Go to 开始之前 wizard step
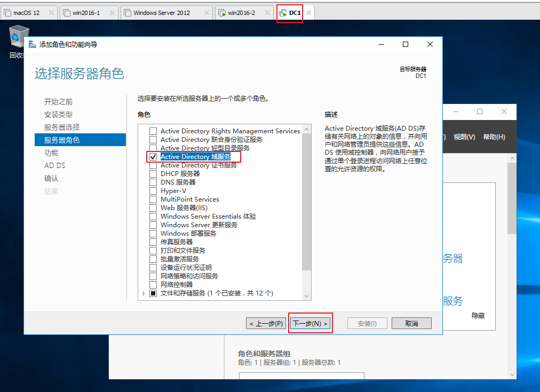Screen dimensions: 540x392 point(58,102)
